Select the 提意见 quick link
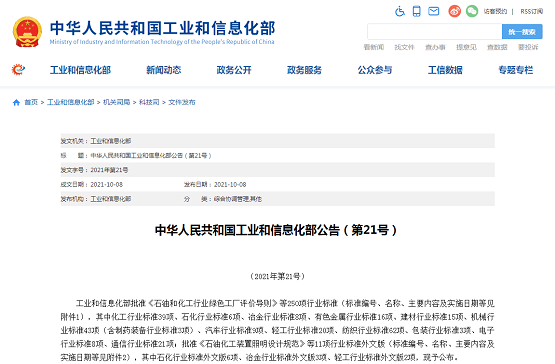This screenshot has width=555, height=364. tap(466, 47)
